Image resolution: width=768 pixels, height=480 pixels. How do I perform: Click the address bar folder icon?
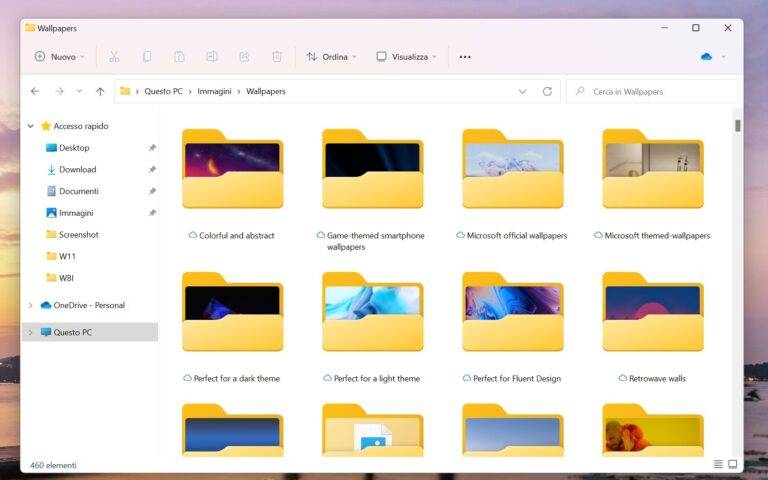tap(125, 91)
